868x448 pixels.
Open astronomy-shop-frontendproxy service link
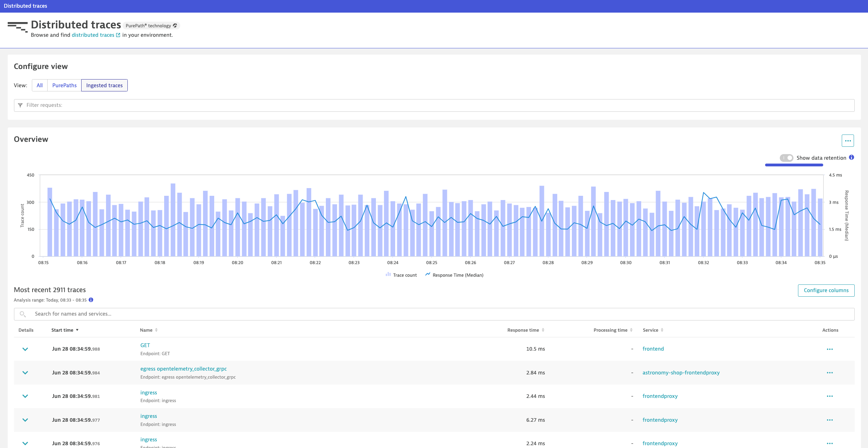pyautogui.click(x=681, y=373)
